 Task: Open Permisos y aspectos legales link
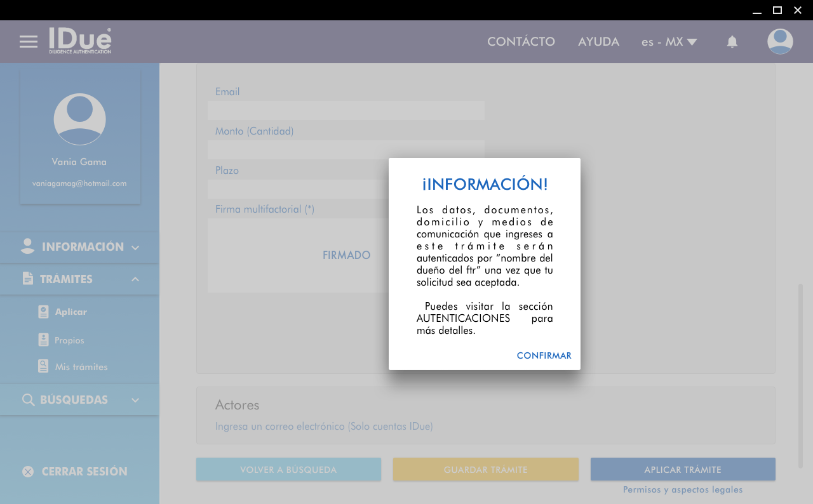point(683,490)
